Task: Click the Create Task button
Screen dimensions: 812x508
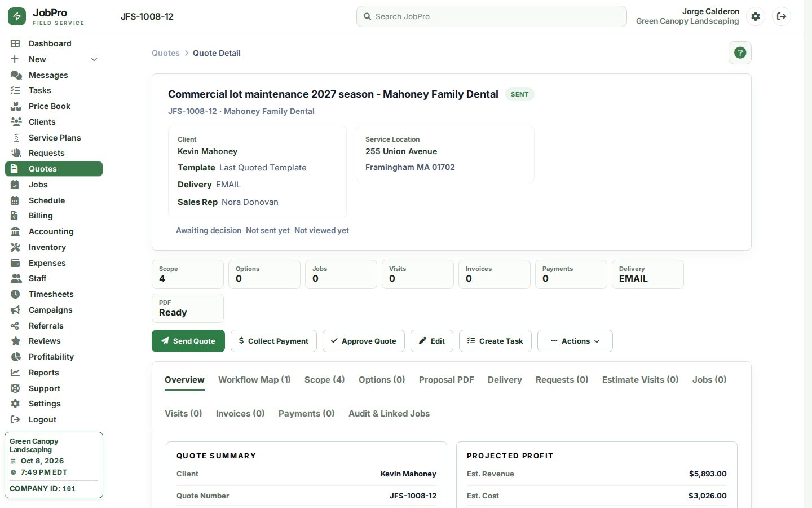Action: (495, 341)
